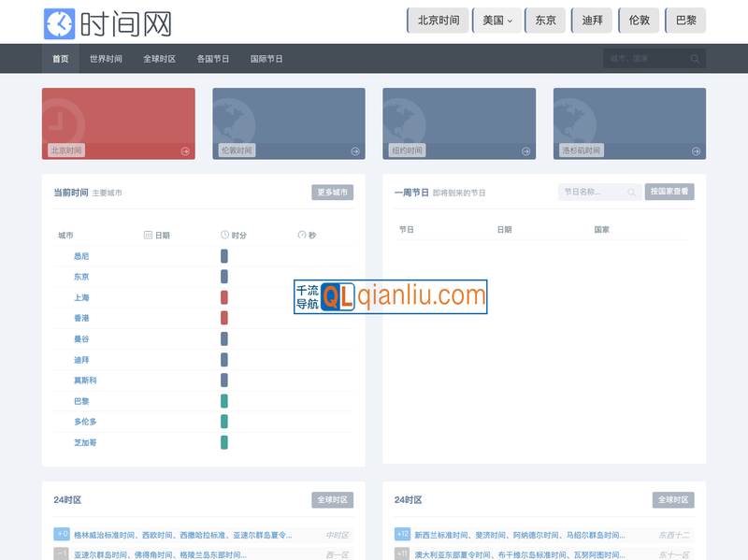Click arrow icon on 北京时间 card
The height and width of the screenshot is (560, 748).
tap(185, 151)
